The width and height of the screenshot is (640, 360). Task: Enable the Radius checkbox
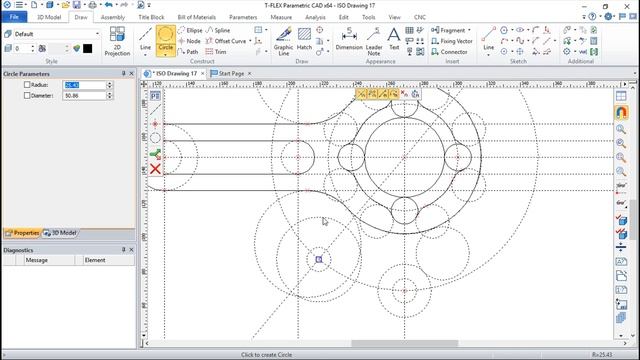click(27, 84)
